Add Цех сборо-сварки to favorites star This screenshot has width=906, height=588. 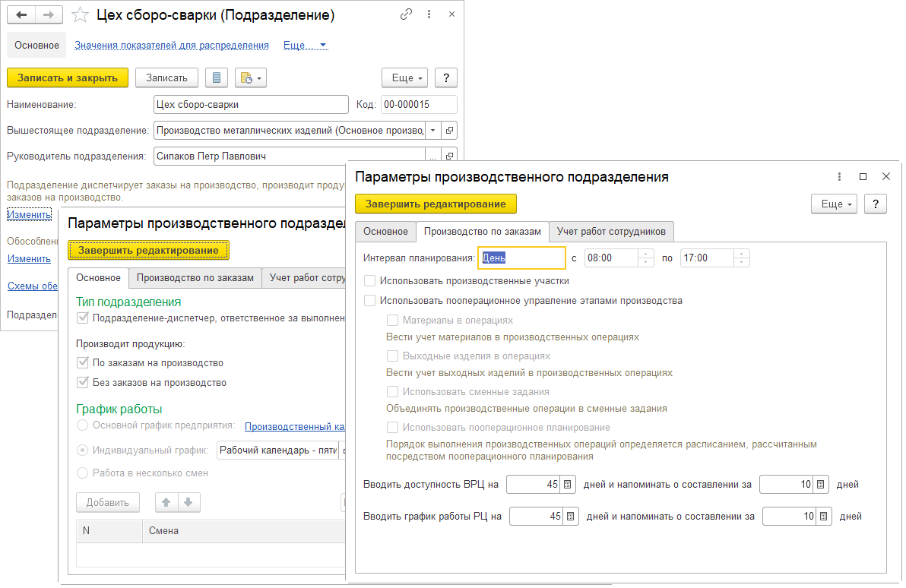click(x=80, y=15)
